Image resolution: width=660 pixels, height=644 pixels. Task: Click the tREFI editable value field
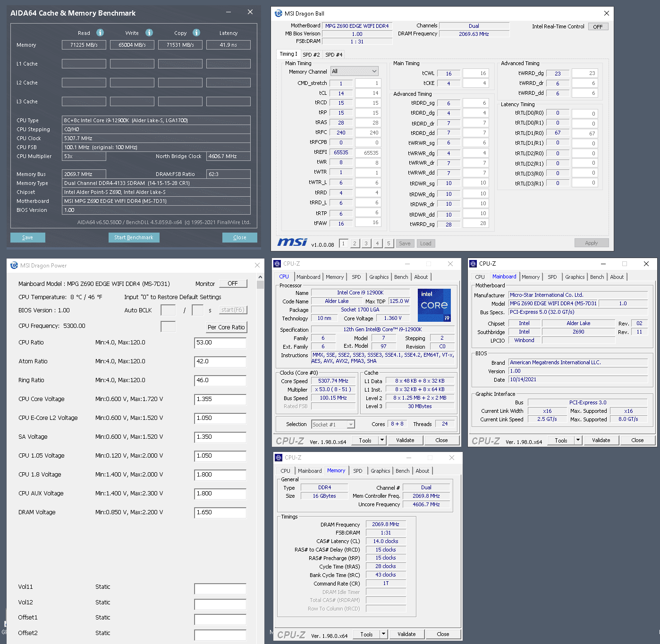(x=368, y=153)
